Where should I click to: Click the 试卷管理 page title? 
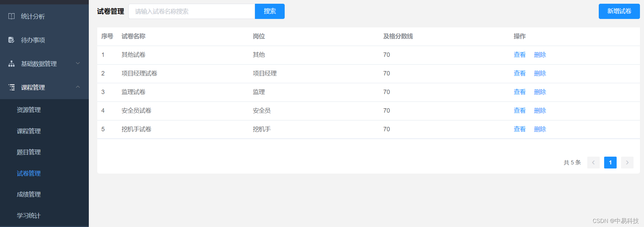point(110,12)
